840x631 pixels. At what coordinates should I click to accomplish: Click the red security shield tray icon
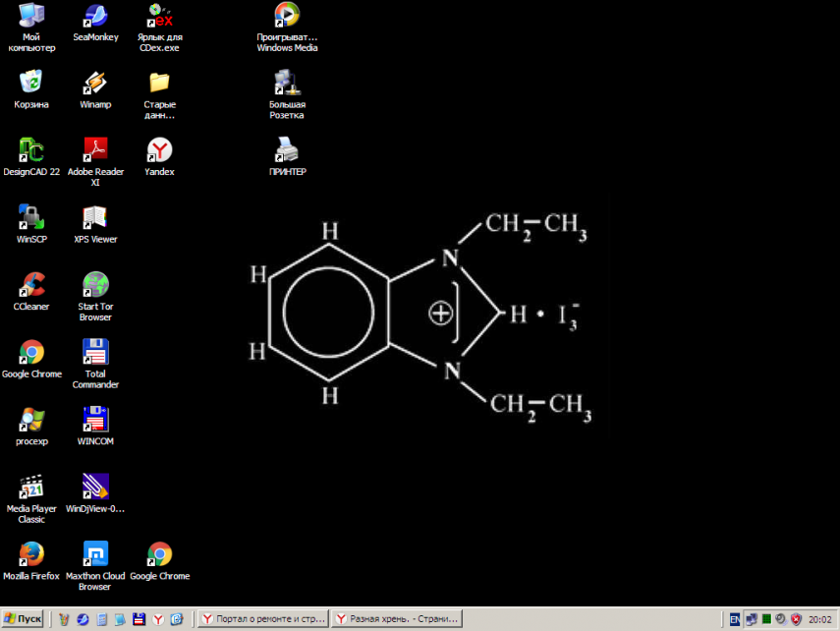[796, 619]
